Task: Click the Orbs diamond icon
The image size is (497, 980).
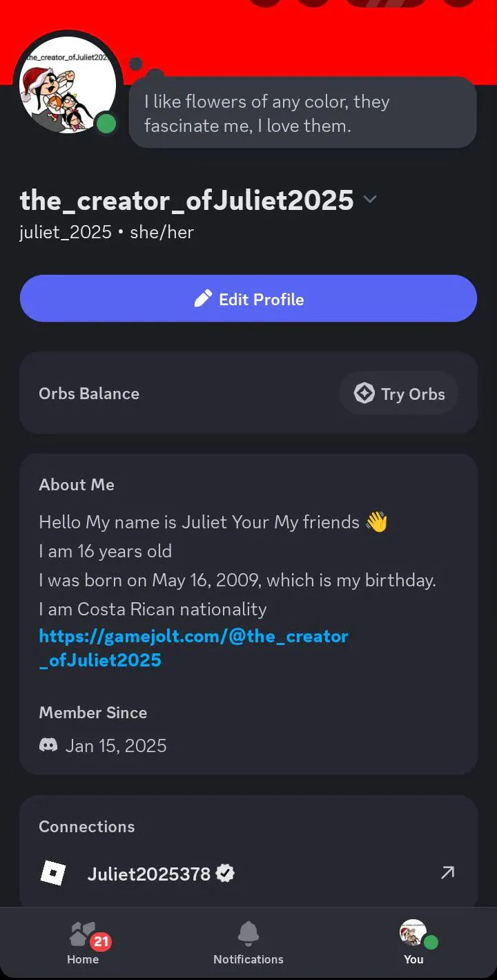Action: coord(364,394)
